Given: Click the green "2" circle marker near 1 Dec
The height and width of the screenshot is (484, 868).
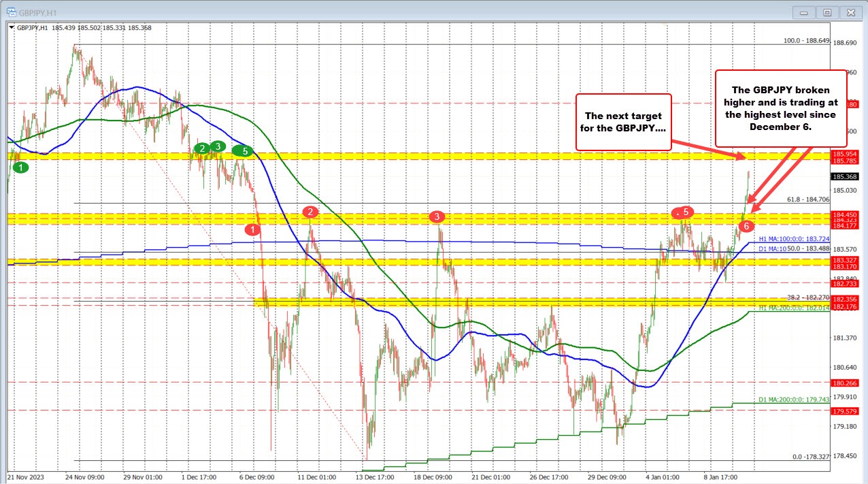Looking at the screenshot, I should 202,146.
